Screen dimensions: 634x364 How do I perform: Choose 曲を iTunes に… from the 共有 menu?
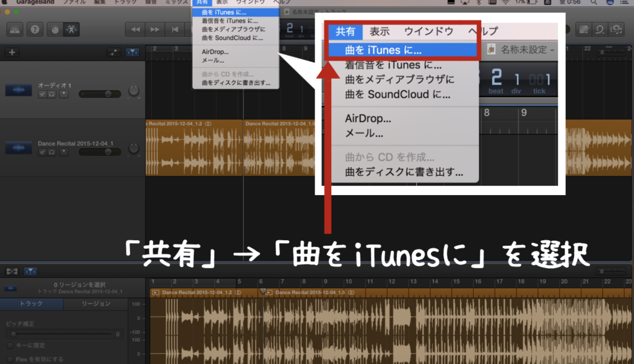pos(235,12)
